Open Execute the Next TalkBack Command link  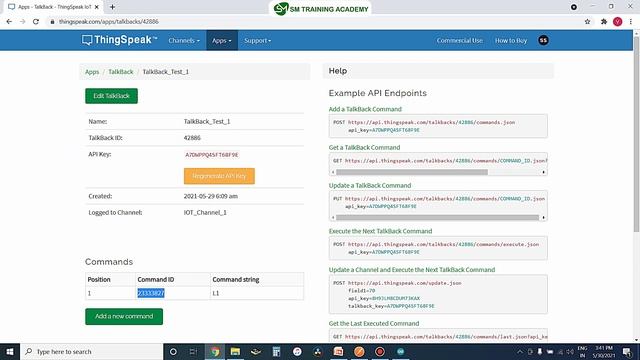[380, 231]
